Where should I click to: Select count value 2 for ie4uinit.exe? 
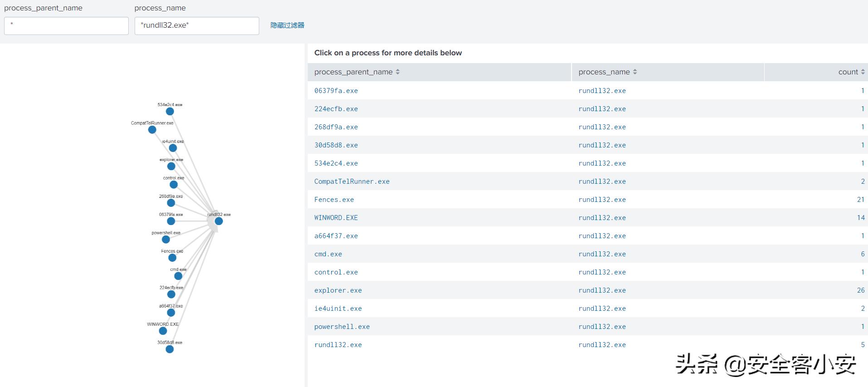point(863,309)
